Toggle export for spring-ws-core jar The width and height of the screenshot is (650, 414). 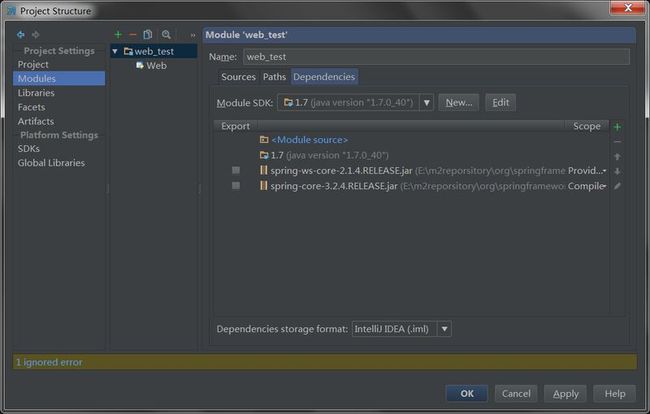[x=236, y=170]
